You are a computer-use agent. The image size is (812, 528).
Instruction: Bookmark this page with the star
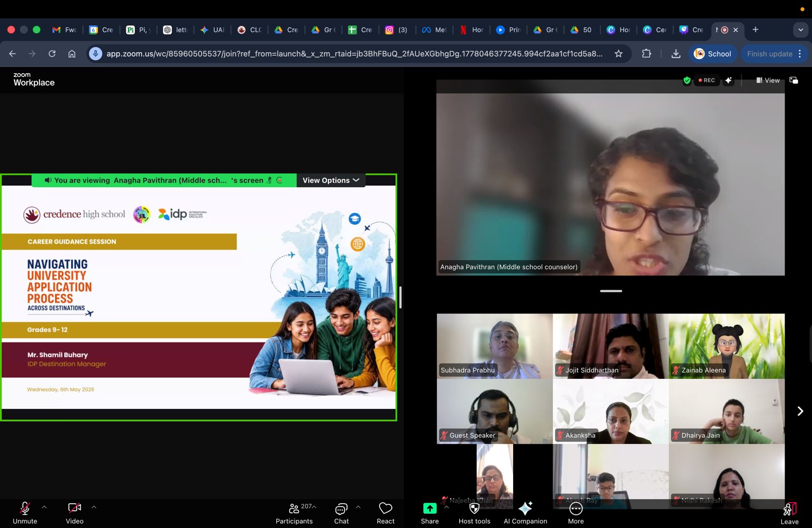(x=618, y=54)
